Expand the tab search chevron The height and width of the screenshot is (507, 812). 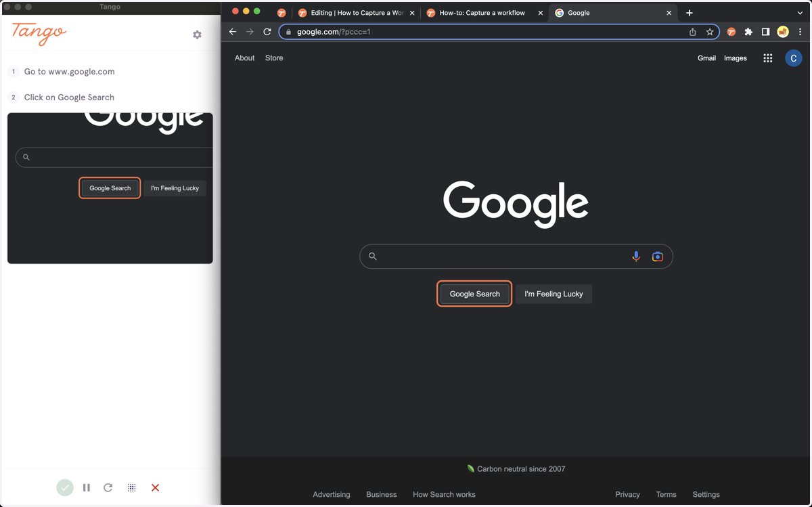[800, 13]
